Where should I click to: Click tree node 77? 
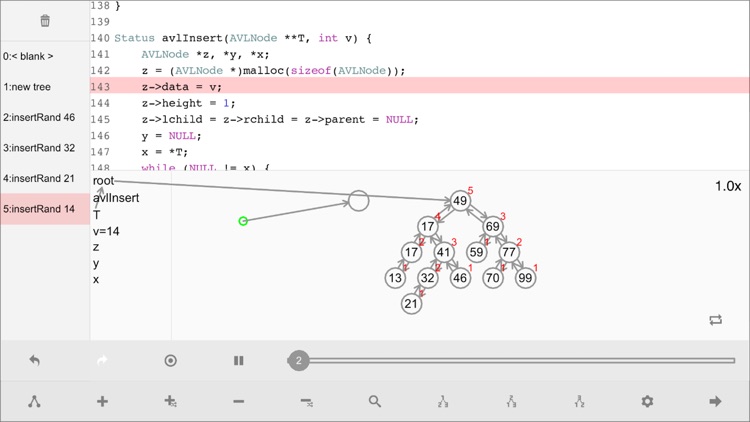(x=509, y=252)
